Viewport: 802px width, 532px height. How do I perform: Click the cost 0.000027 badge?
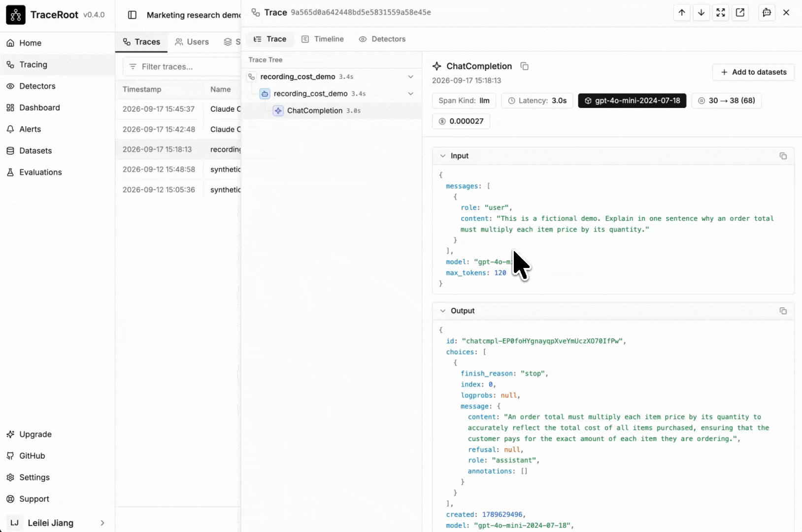coord(461,121)
